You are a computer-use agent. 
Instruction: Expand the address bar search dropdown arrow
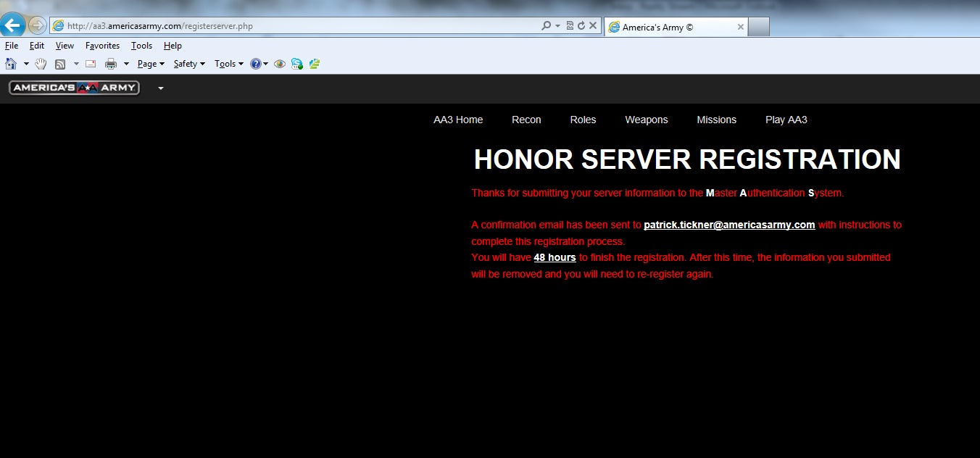click(x=557, y=26)
